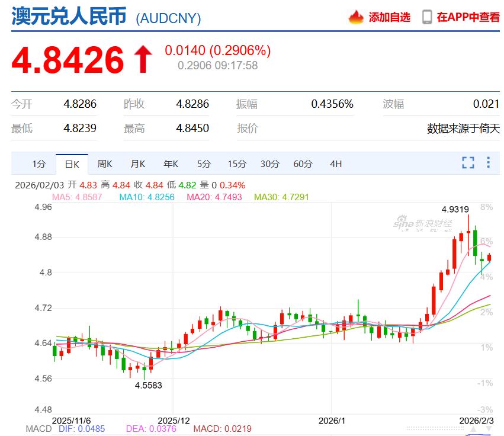Click the 最高 value 4.8450
Image resolution: width=504 pixels, height=436 pixels.
point(192,128)
